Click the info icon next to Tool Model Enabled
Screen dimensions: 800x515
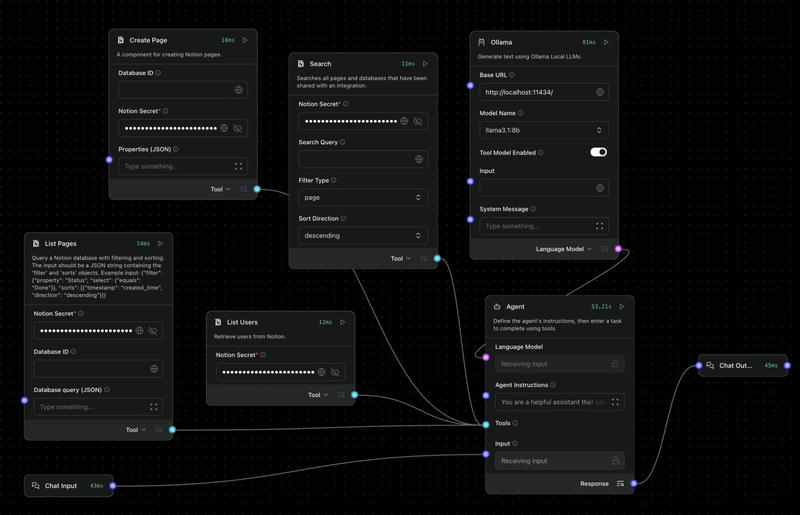[541, 152]
